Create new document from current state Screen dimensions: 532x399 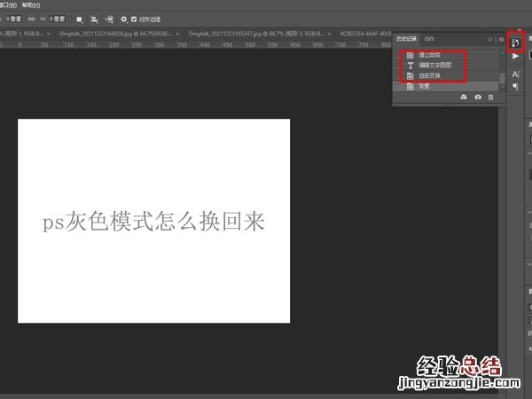(463, 97)
